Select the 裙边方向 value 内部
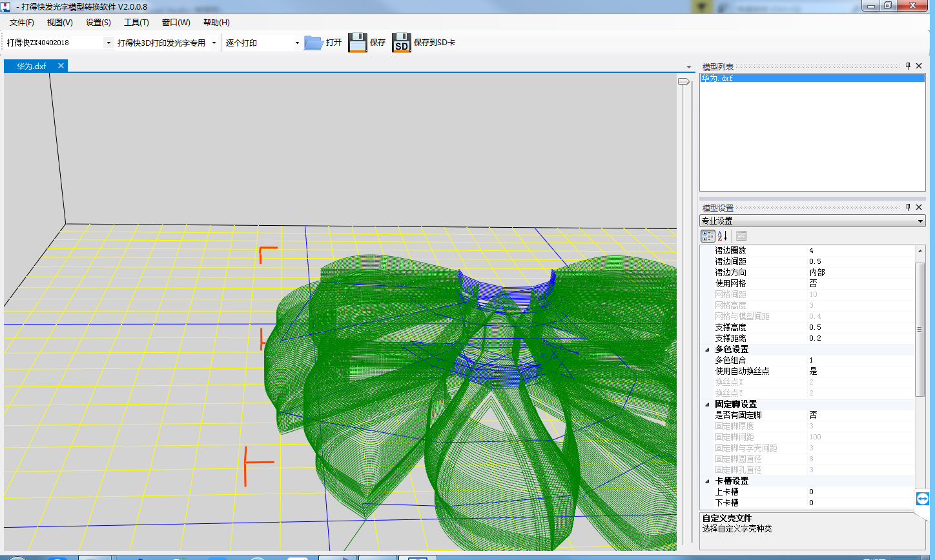 tap(861, 272)
